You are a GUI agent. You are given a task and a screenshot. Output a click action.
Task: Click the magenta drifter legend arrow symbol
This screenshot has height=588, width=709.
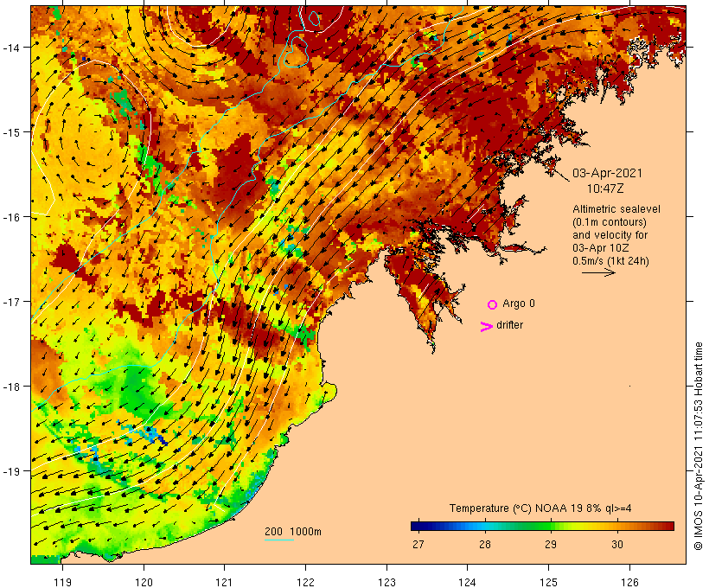click(x=486, y=327)
